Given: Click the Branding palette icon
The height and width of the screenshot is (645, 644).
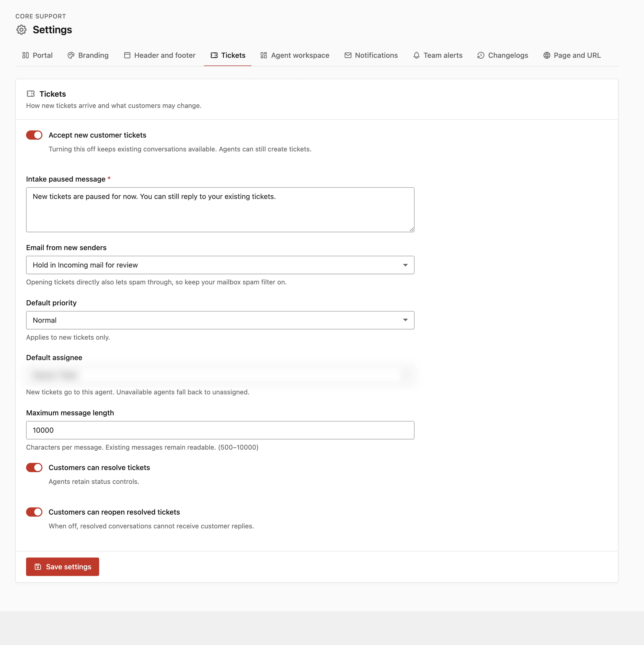Looking at the screenshot, I should [71, 55].
